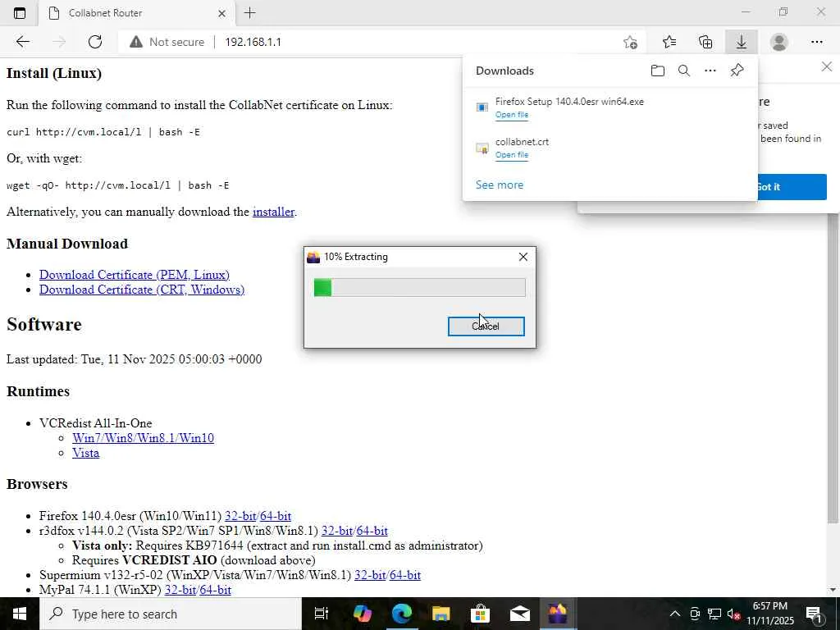This screenshot has height=630, width=840.
Task: Open VCRedist Win7/Win8/Win8.1/Win10 link
Action: 143,438
